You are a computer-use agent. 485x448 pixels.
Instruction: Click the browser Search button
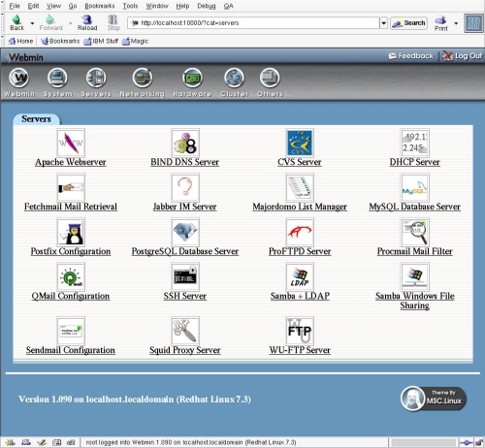click(x=408, y=23)
